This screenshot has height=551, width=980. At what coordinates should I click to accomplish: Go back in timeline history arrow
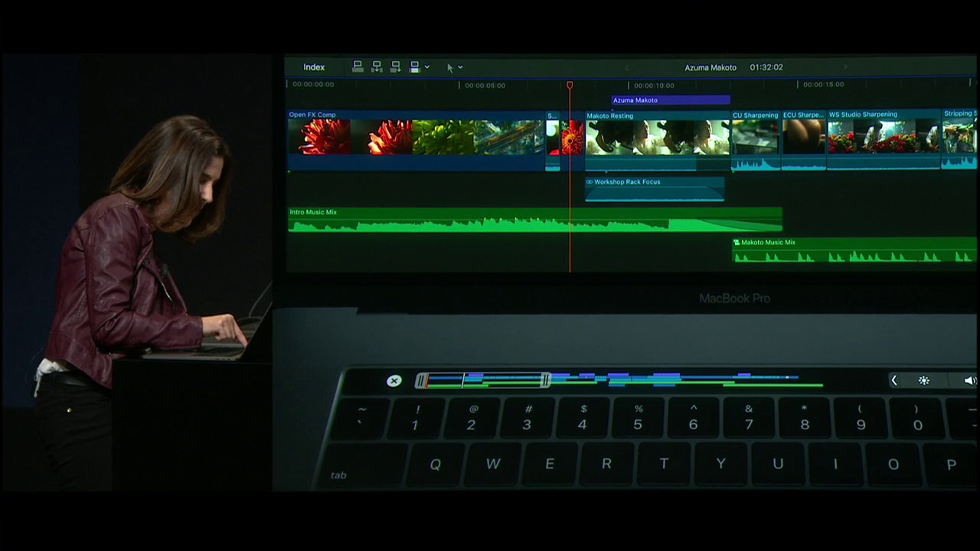(x=626, y=67)
